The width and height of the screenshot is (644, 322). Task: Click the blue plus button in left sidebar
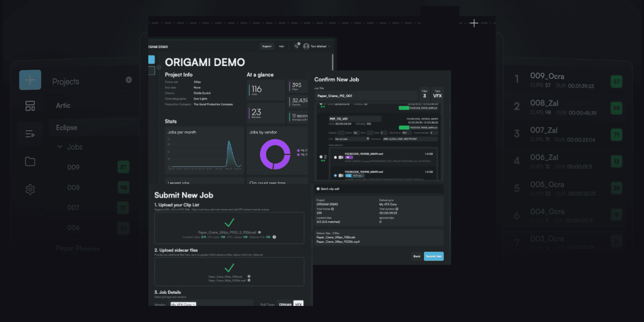(x=30, y=80)
